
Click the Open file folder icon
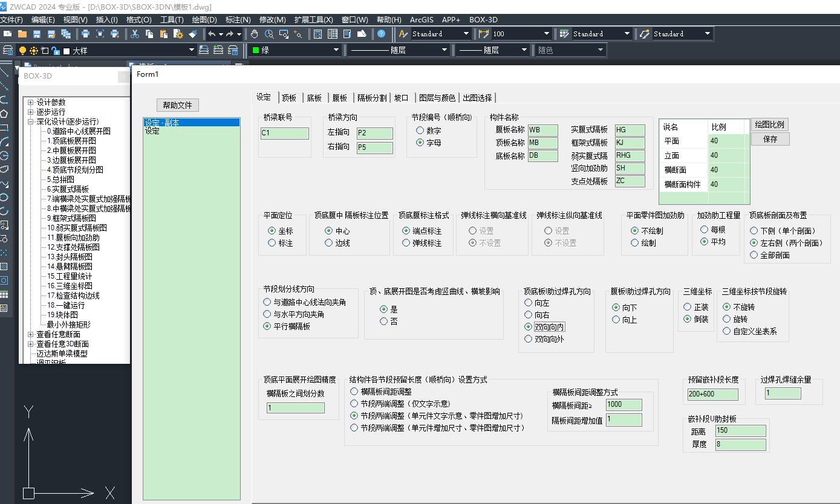(22, 34)
